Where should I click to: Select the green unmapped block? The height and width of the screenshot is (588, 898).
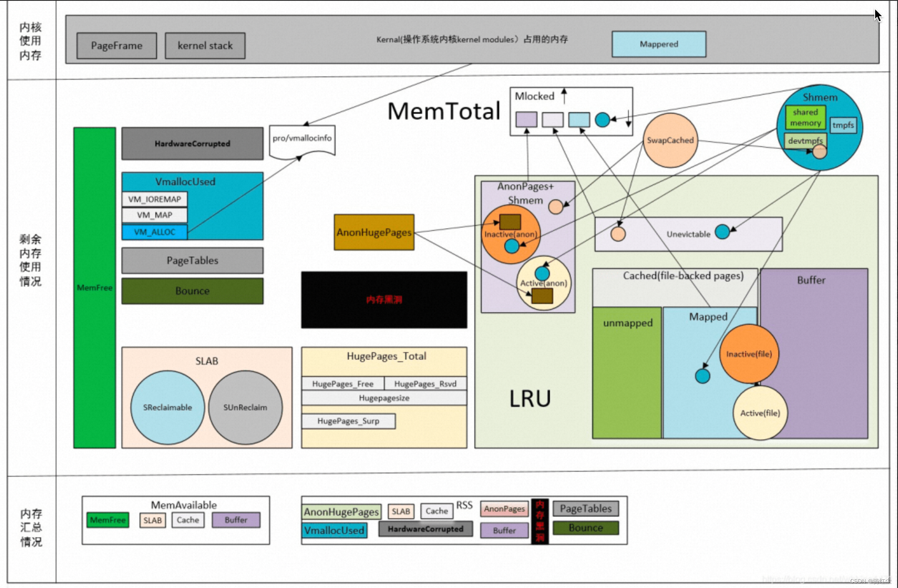point(627,372)
